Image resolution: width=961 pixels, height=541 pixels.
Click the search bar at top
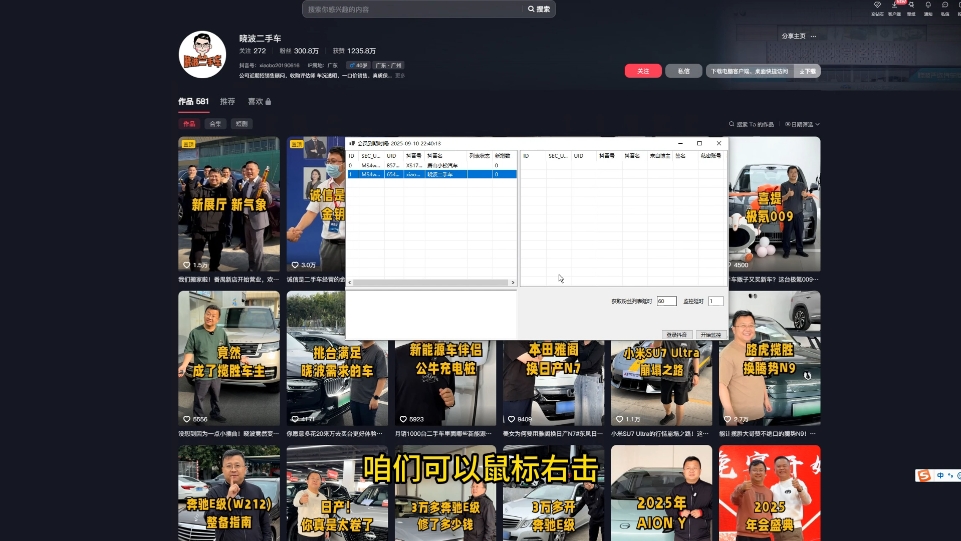tap(414, 9)
